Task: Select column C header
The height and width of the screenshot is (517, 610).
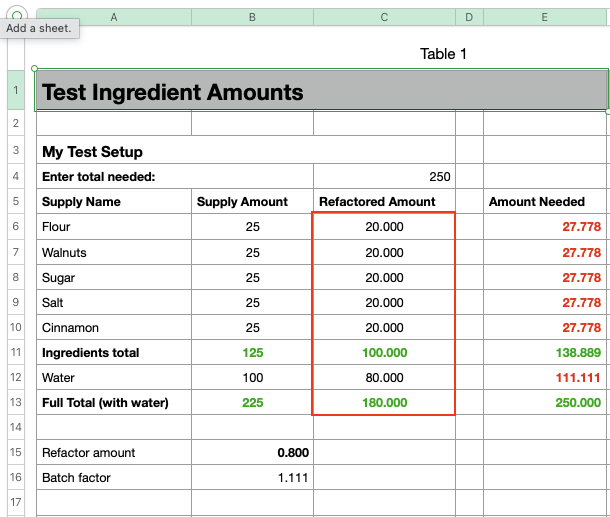Action: tap(384, 17)
